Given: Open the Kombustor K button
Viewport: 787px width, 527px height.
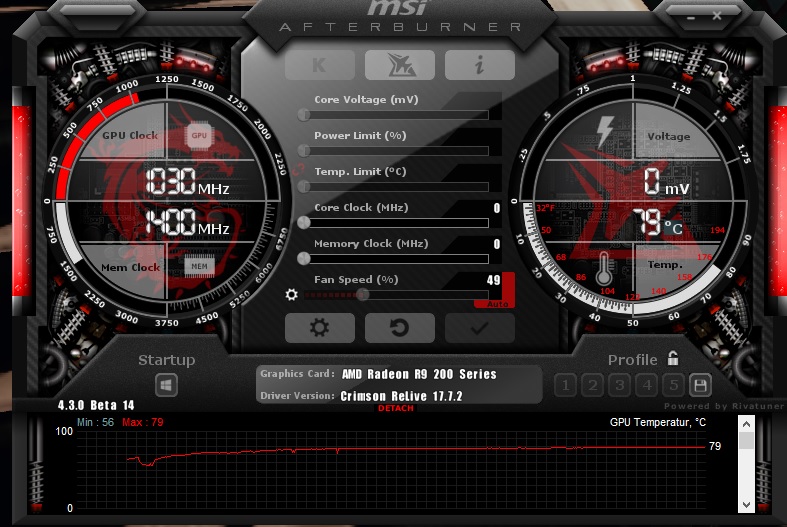Looking at the screenshot, I should pyautogui.click(x=320, y=65).
